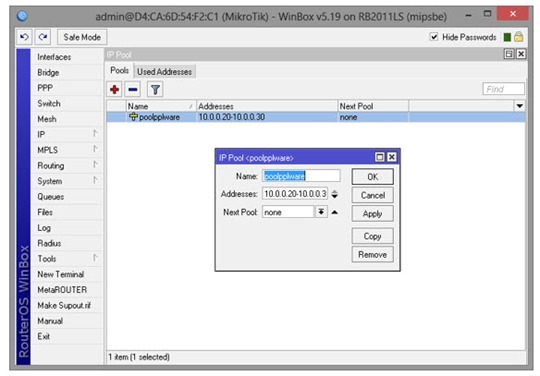Screen dimensions: 540x376
Task: Click the Find search box
Action: click(503, 89)
